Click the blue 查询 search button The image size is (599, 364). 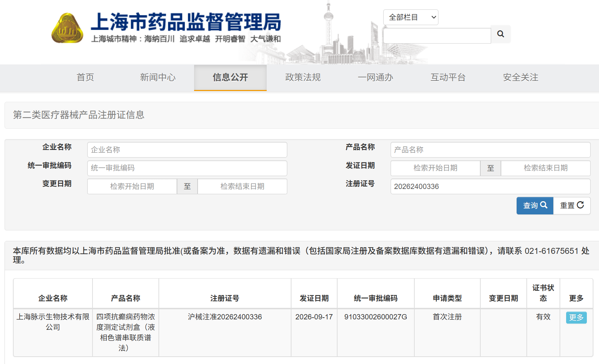[x=535, y=206]
